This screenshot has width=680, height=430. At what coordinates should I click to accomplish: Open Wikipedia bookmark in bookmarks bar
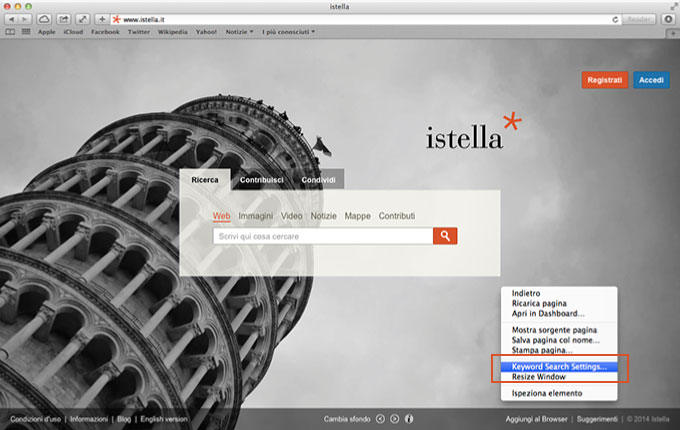click(x=173, y=32)
